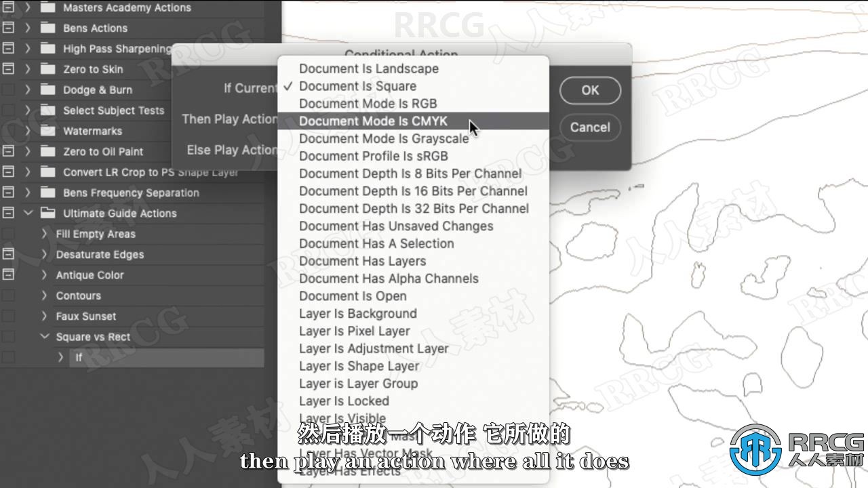Choose Layer Is Background condition
This screenshot has height=488, width=868.
(413, 314)
